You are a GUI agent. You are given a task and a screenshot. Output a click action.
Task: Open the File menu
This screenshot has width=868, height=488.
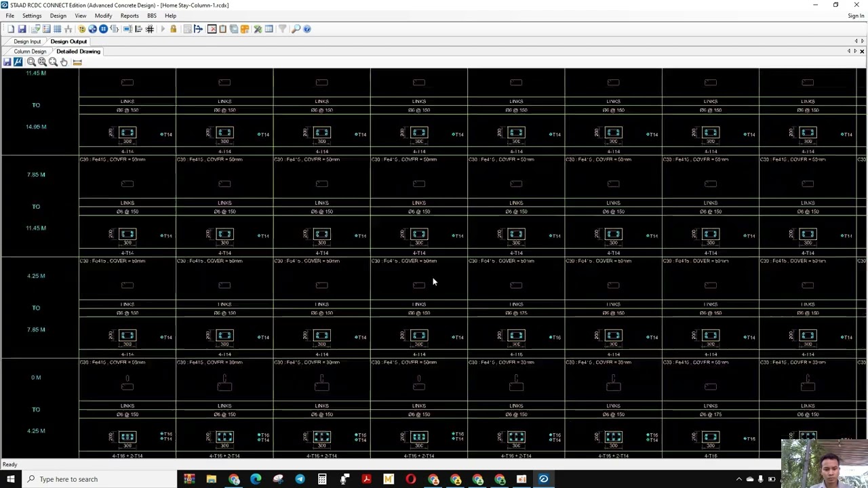point(10,16)
